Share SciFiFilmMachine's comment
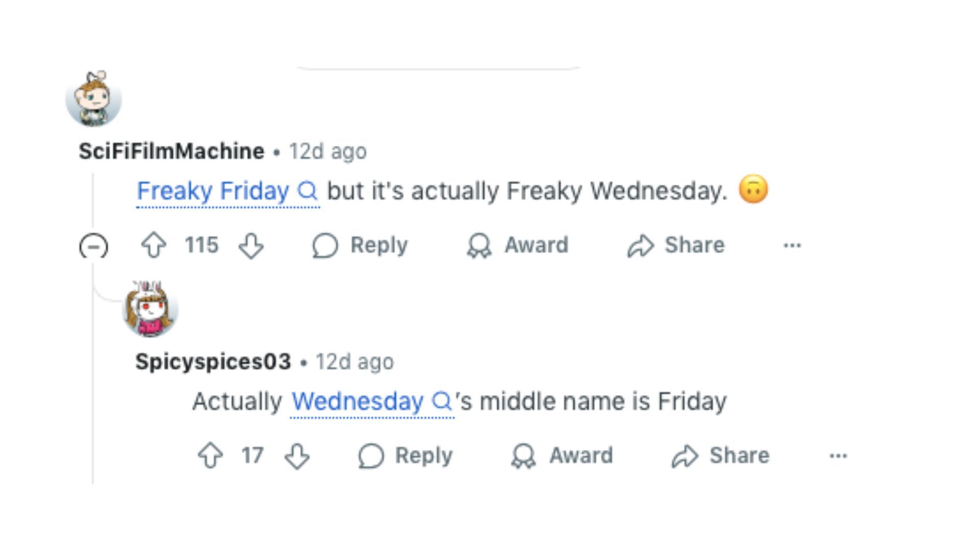Image resolution: width=980 pixels, height=551 pixels. (676, 245)
